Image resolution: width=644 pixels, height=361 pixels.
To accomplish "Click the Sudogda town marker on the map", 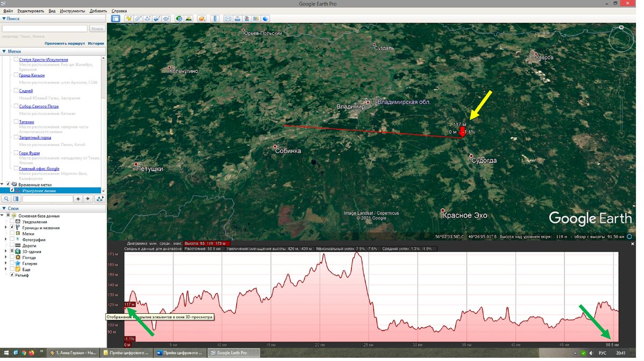I will [x=471, y=157].
